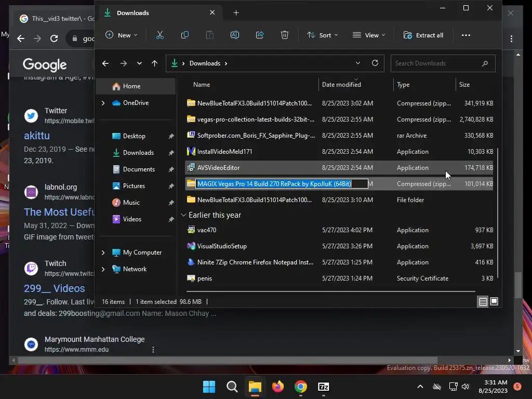
Task: Open a new File Explorer tab
Action: tap(236, 13)
